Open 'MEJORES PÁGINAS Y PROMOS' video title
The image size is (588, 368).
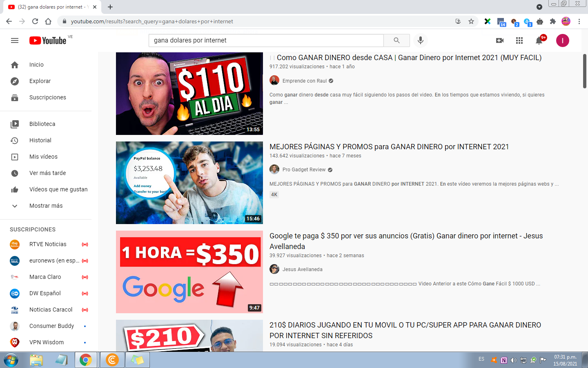389,147
